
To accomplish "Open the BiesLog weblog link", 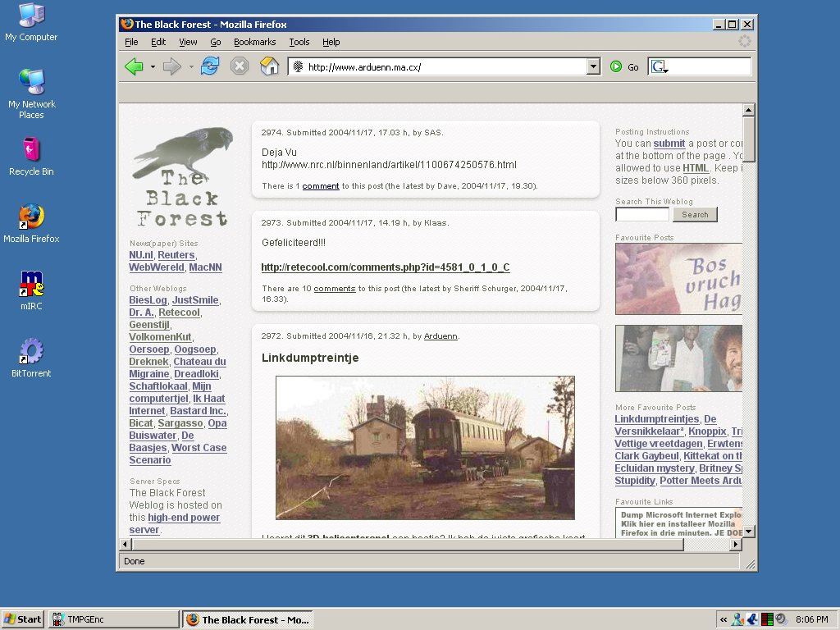I will pyautogui.click(x=148, y=300).
